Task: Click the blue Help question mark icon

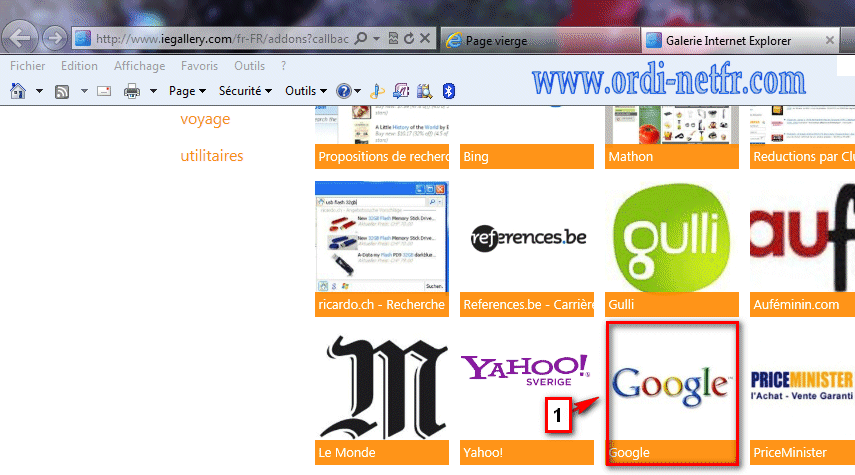Action: coord(344,91)
